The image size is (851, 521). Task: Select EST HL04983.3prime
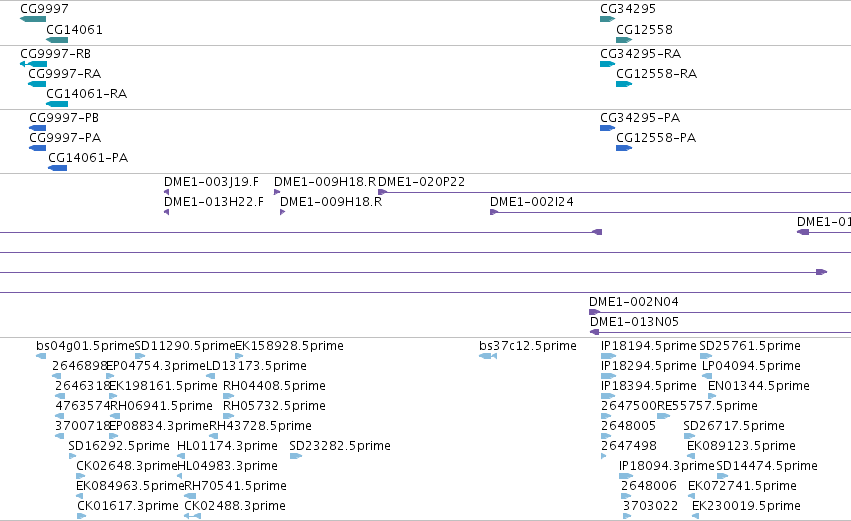[227, 466]
